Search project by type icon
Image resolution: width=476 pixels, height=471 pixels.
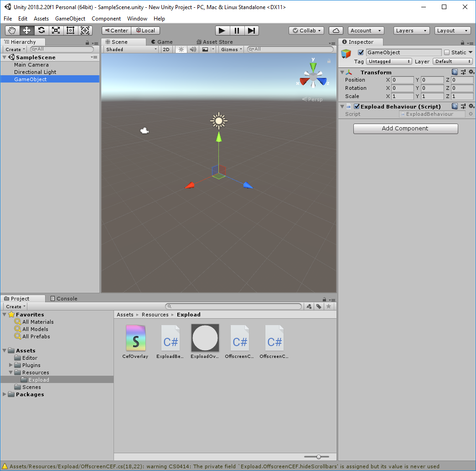click(309, 306)
